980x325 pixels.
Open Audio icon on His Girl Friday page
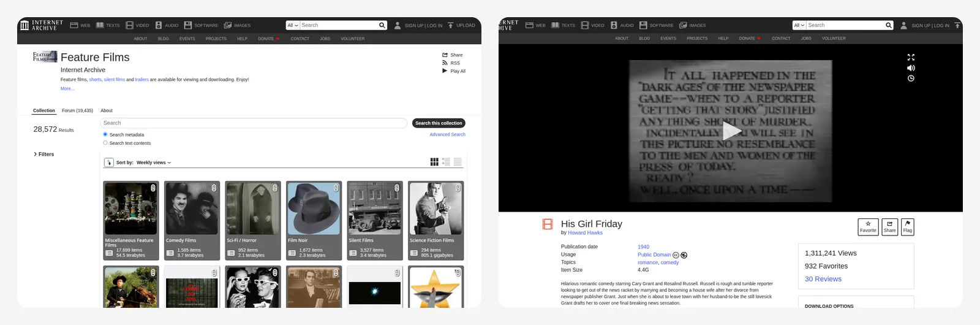point(614,25)
